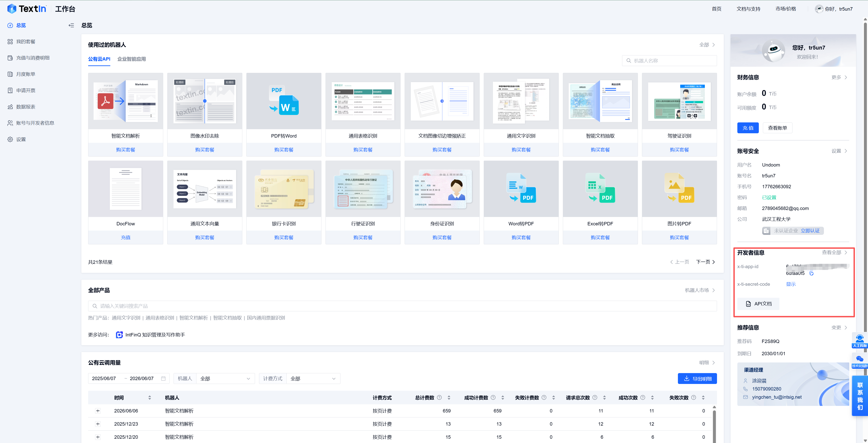
Task: Click the TextIn logo
Action: pyautogui.click(x=27, y=9)
